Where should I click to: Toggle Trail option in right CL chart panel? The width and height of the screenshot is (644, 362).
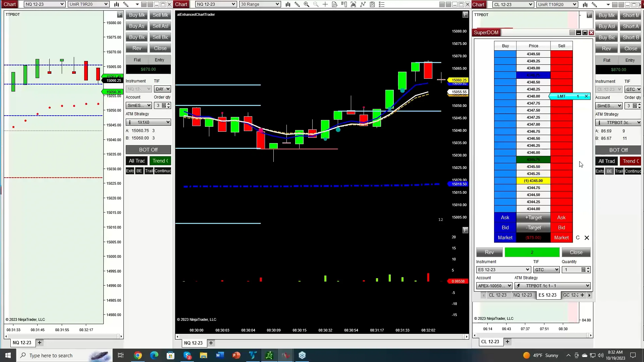point(619,171)
